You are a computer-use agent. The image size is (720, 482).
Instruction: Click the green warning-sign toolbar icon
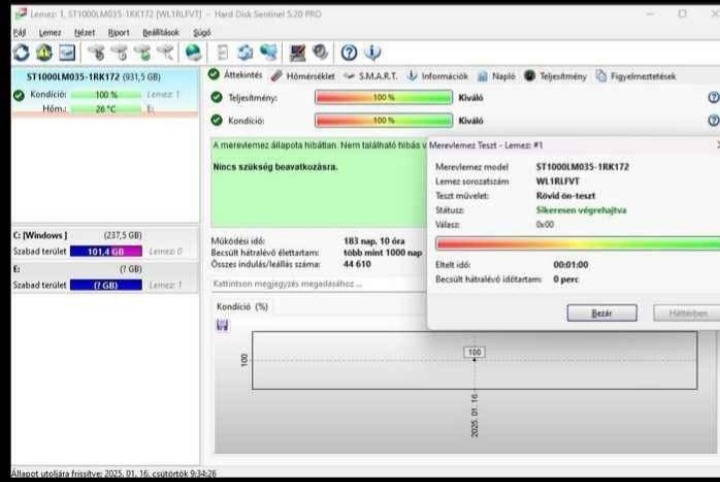pos(44,53)
